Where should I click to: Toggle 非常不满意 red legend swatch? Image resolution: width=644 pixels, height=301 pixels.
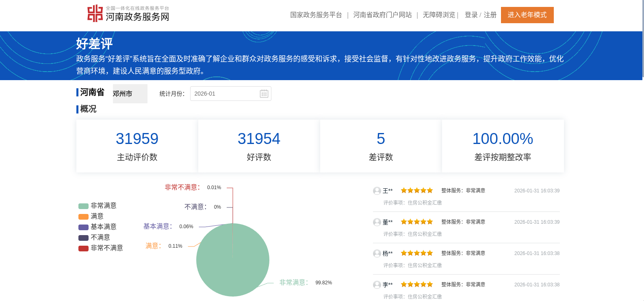point(83,248)
